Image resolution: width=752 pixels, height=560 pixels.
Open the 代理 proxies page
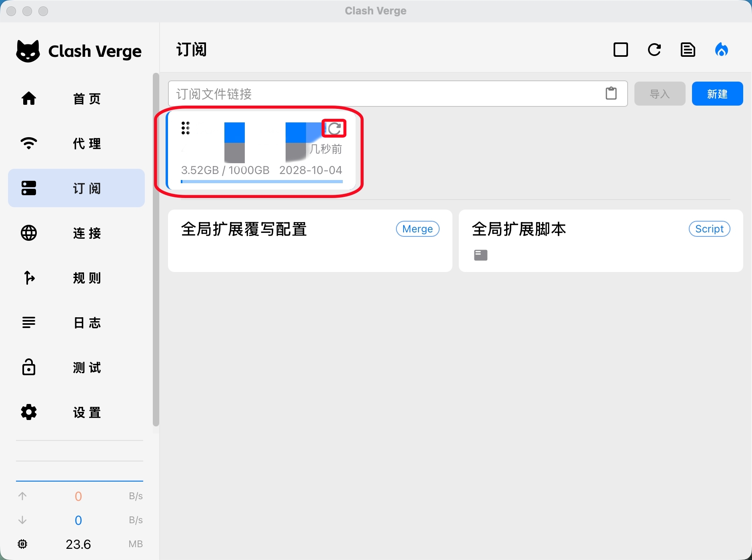tap(76, 143)
